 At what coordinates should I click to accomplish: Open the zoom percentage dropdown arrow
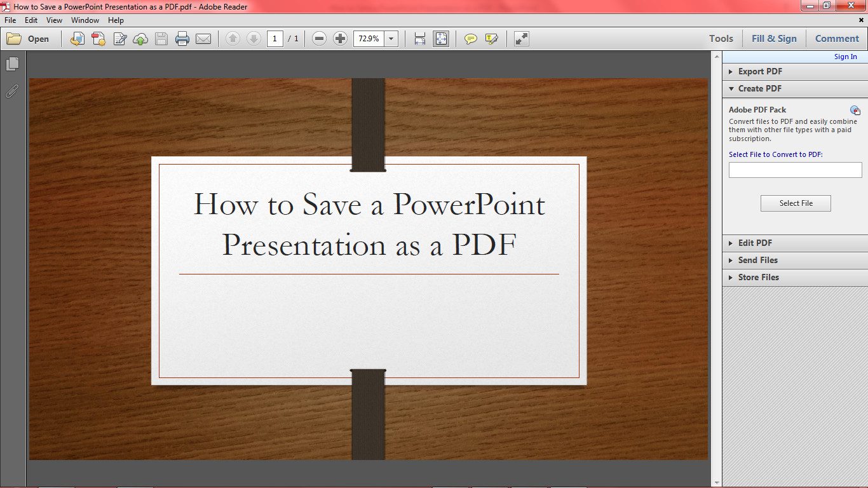coord(391,39)
